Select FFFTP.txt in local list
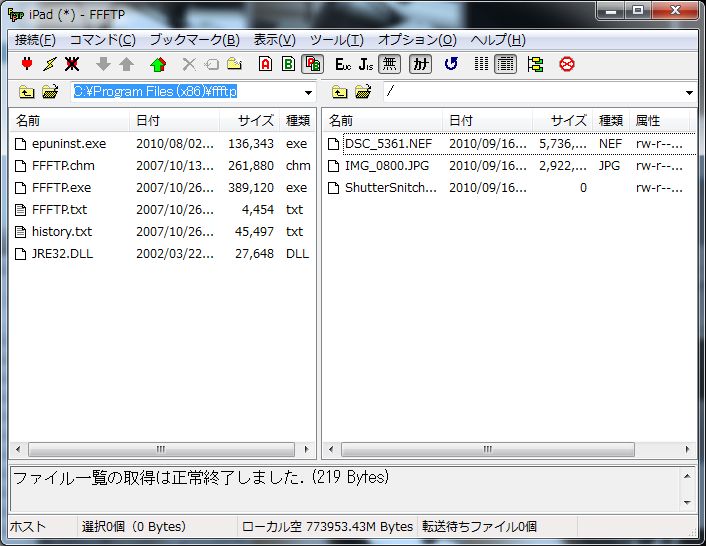The width and height of the screenshot is (706, 546). 59,210
